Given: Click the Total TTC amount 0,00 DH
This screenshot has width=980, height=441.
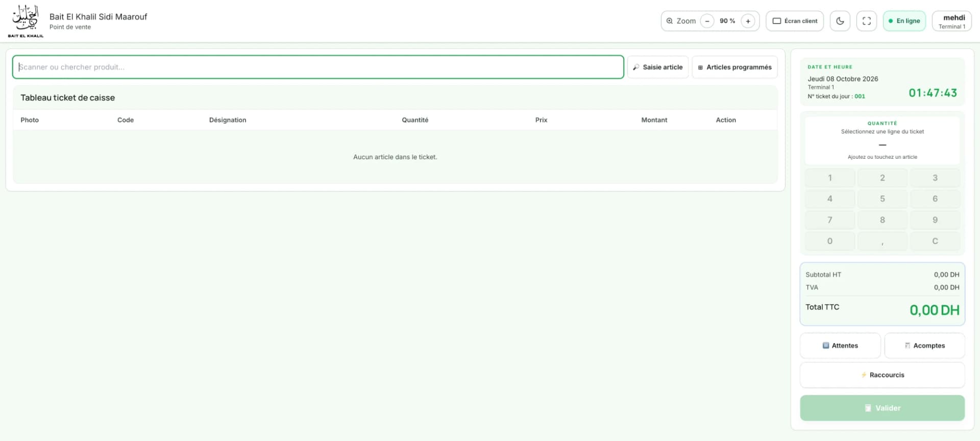Looking at the screenshot, I should pos(935,310).
